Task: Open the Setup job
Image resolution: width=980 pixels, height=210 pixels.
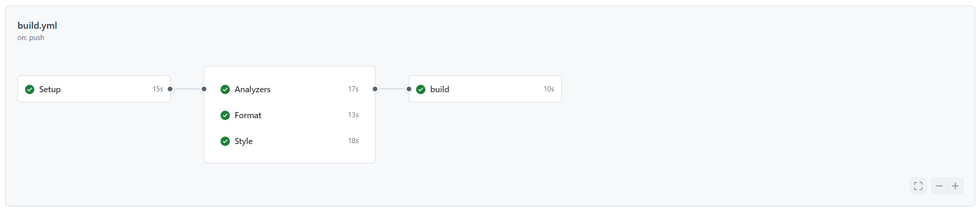Action: coord(94,89)
